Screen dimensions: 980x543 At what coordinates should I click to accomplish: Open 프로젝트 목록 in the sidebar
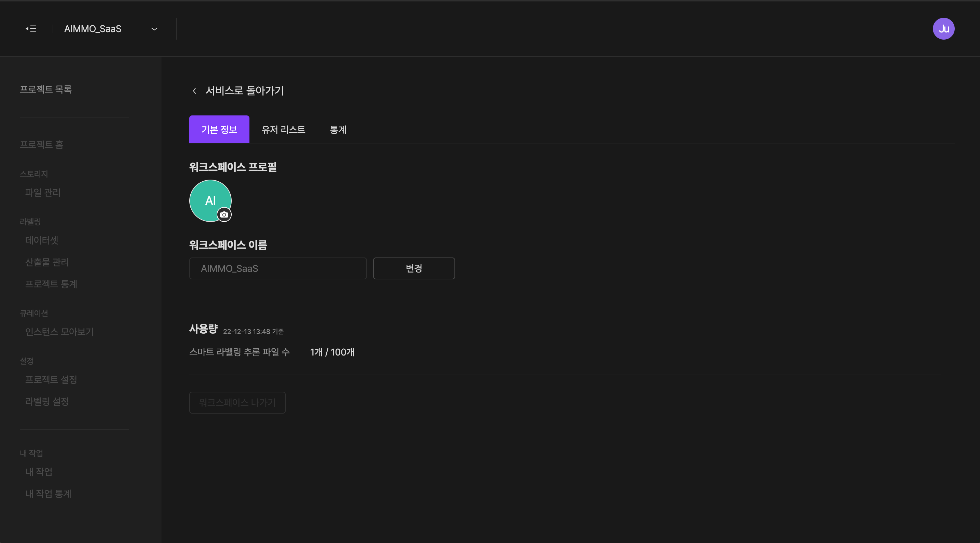coord(46,89)
